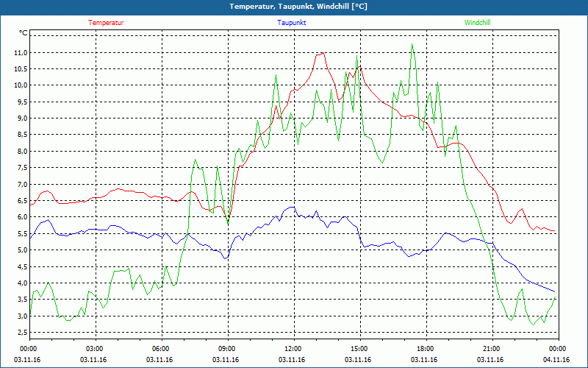Click the 03.11.16 date under 12:00
This screenshot has width=588, height=368.
point(292,360)
